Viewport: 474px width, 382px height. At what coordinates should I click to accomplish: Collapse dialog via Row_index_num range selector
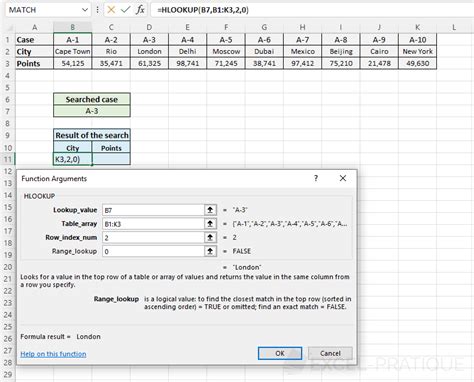point(210,237)
